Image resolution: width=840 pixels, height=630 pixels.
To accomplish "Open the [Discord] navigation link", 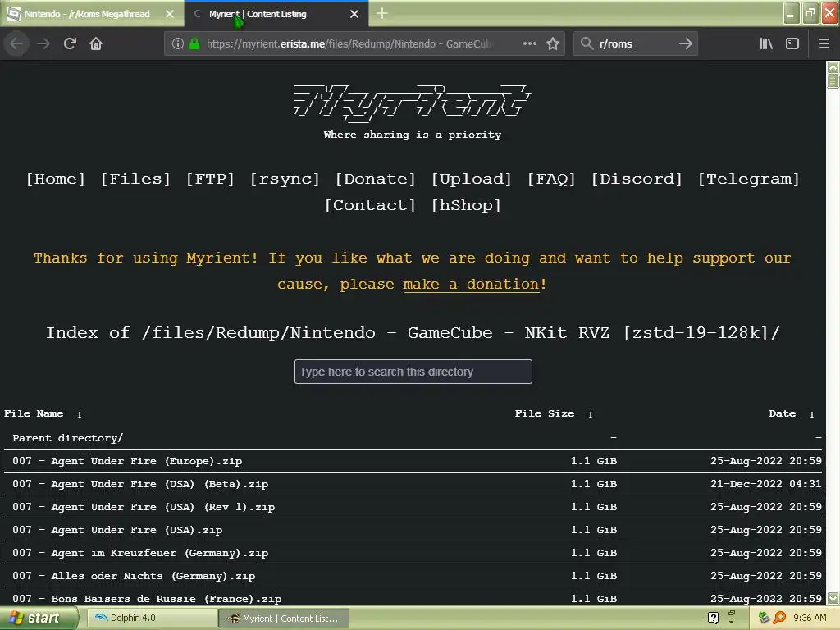I will [x=636, y=179].
